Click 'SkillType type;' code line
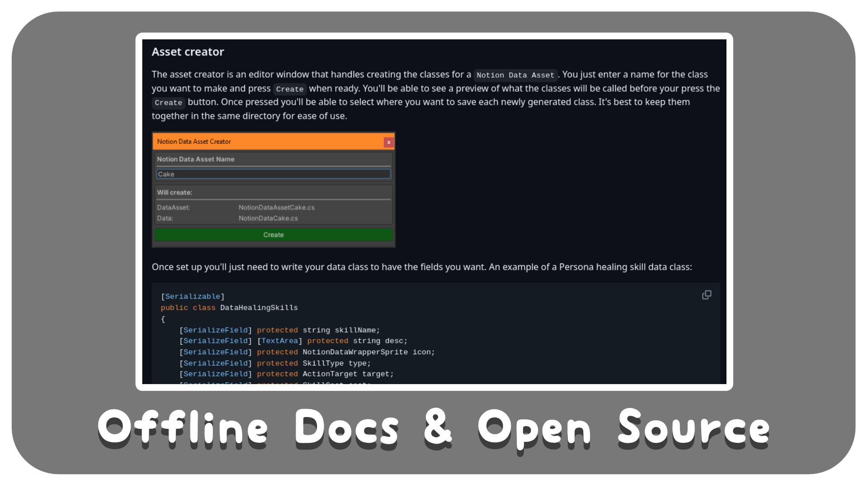Image resolution: width=868 pixels, height=488 pixels. tap(336, 363)
